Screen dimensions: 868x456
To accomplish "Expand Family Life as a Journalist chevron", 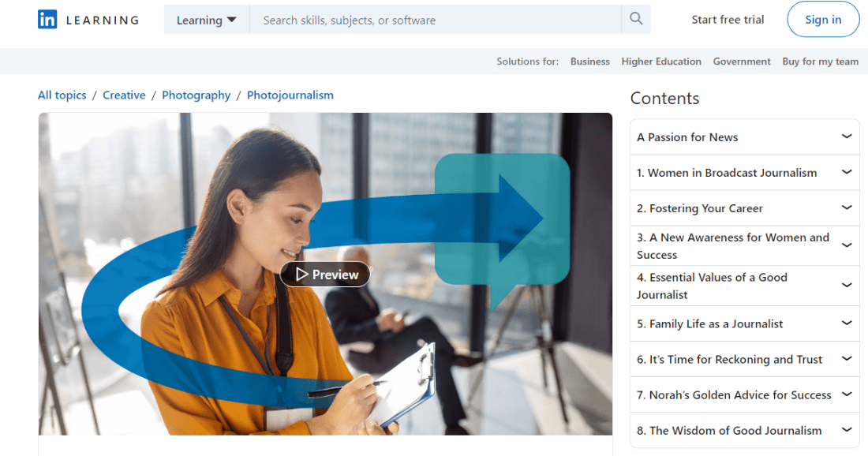I will pos(846,323).
